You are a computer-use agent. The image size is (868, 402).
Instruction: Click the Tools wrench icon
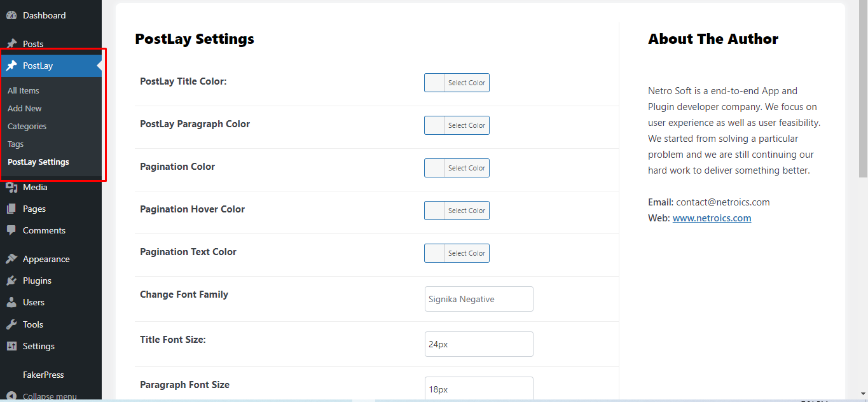pos(11,324)
